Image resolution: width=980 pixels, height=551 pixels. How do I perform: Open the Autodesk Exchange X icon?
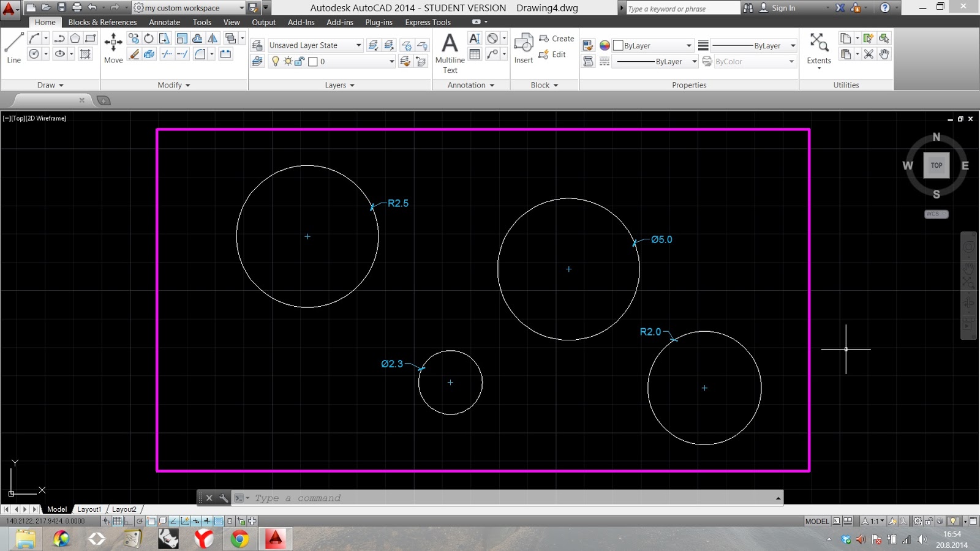pos(840,8)
